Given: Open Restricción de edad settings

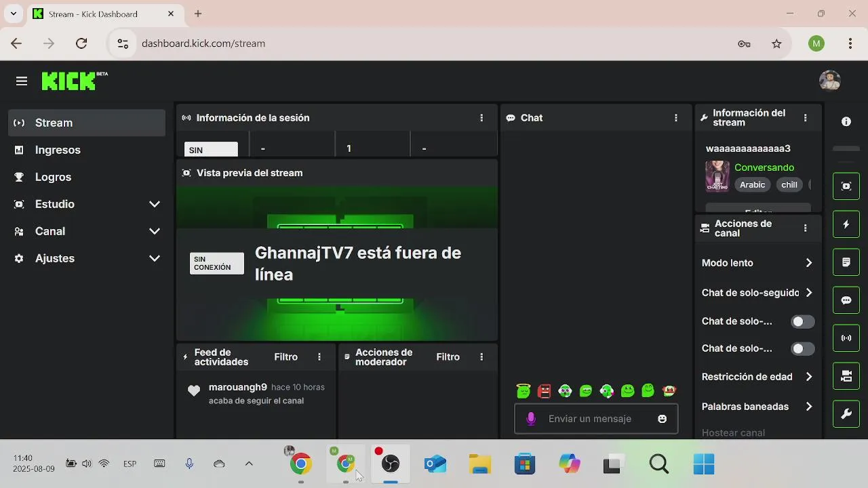Looking at the screenshot, I should pyautogui.click(x=757, y=377).
